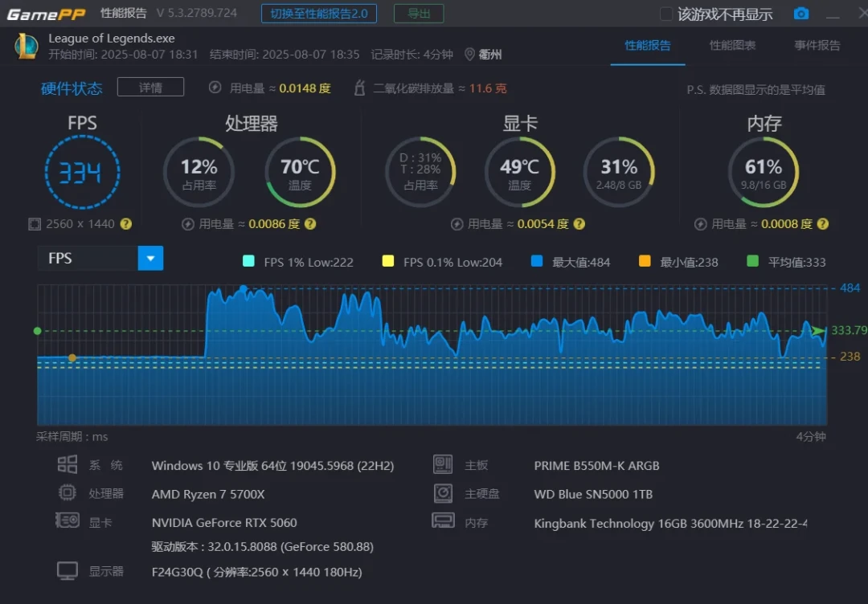Click the resolution icon beside 2560 x 1440

pyautogui.click(x=35, y=224)
